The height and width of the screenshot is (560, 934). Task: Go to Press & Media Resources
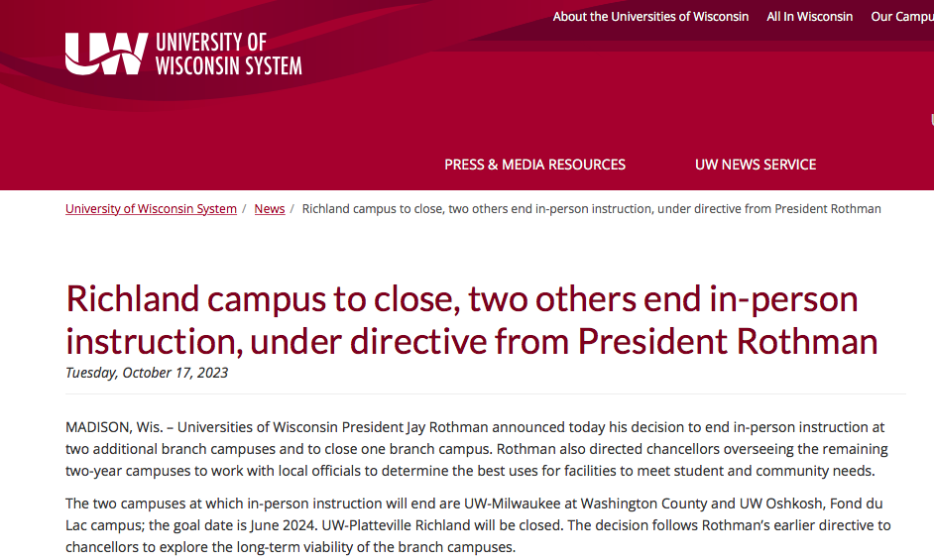[534, 165]
